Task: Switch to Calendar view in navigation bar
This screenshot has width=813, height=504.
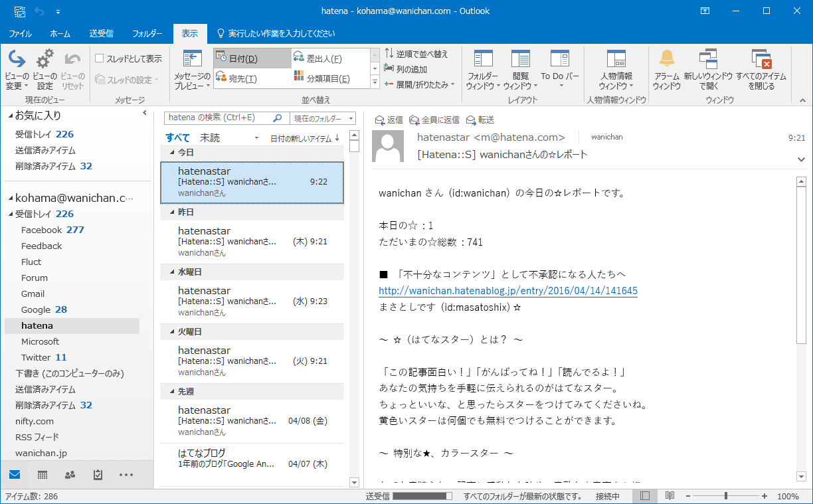Action: [43, 475]
